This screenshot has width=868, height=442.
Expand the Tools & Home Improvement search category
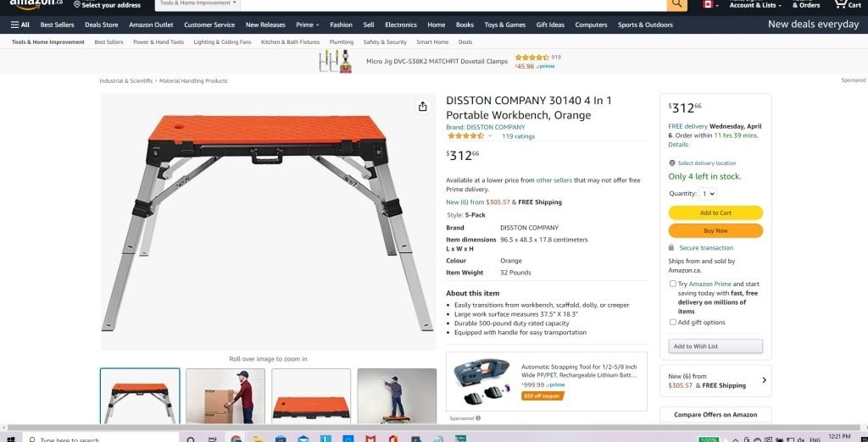click(198, 3)
